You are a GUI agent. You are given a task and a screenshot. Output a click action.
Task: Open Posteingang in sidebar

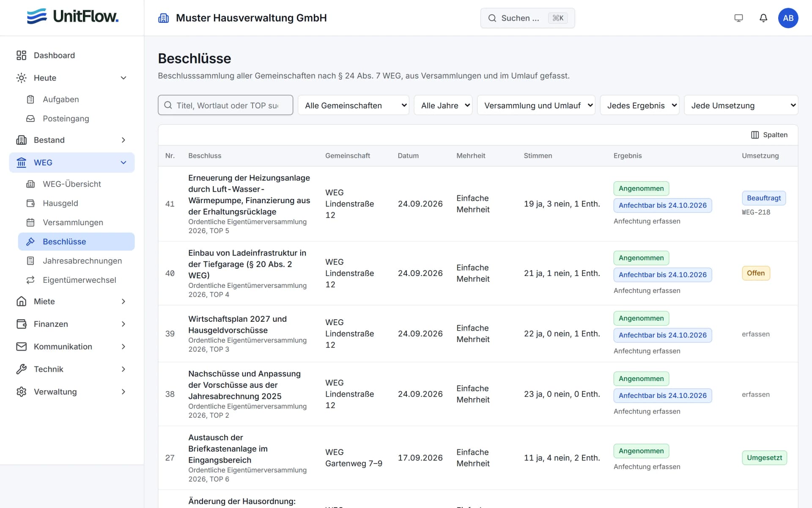pos(76,119)
